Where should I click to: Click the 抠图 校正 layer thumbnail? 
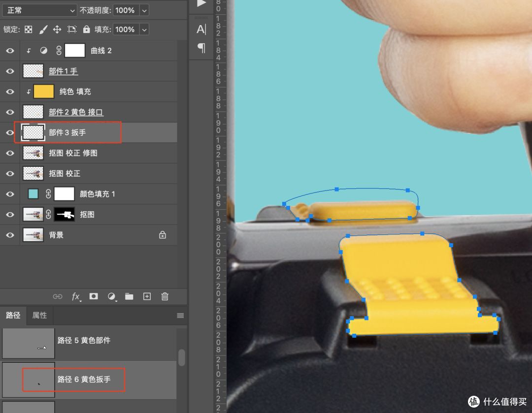pyautogui.click(x=33, y=174)
